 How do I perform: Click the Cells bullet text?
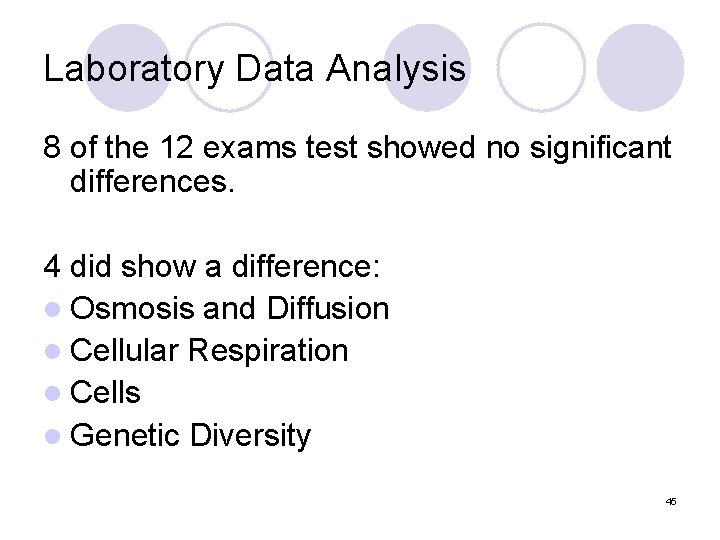tap(107, 393)
